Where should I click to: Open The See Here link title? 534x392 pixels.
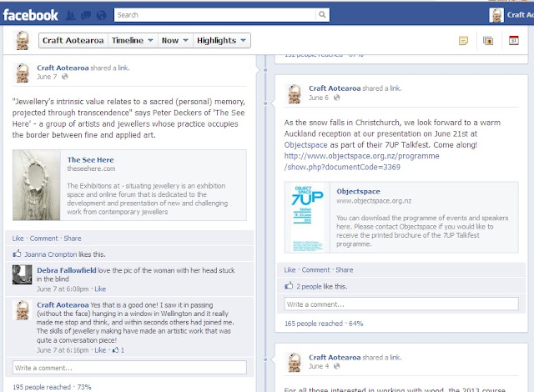tap(91, 159)
